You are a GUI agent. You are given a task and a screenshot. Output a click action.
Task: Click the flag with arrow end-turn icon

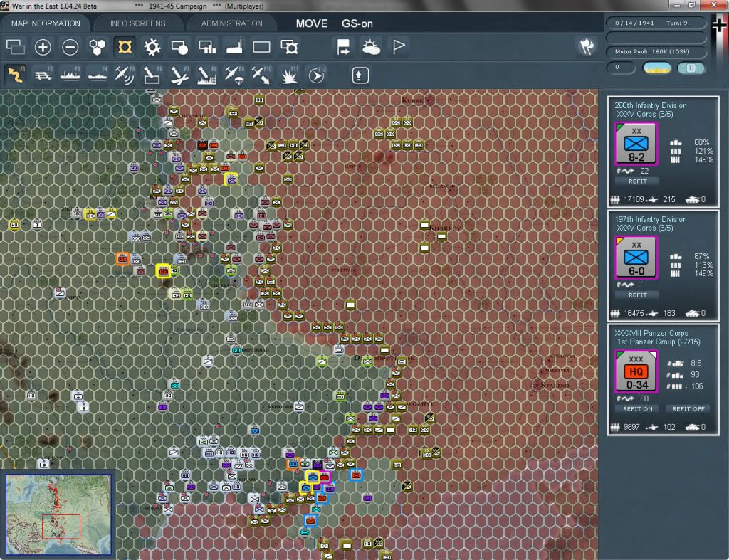pyautogui.click(x=343, y=47)
